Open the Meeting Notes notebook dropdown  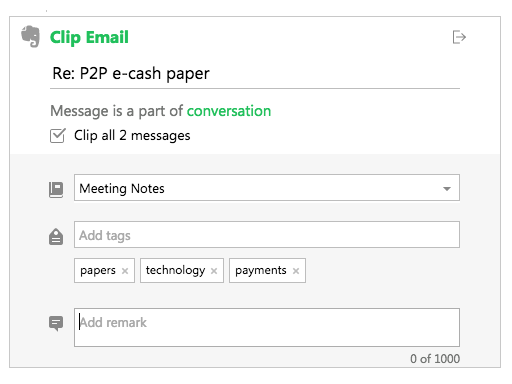tap(267, 188)
